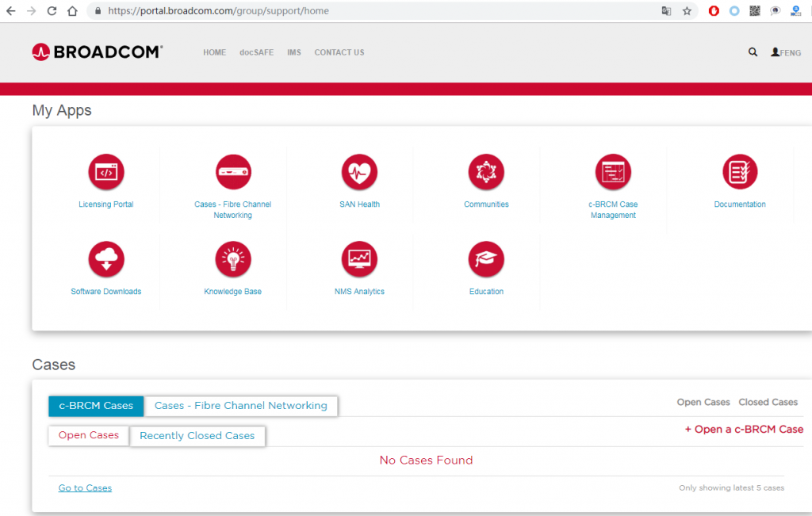This screenshot has height=516, width=812.
Task: Click the search magnifier icon in header
Action: coord(753,52)
